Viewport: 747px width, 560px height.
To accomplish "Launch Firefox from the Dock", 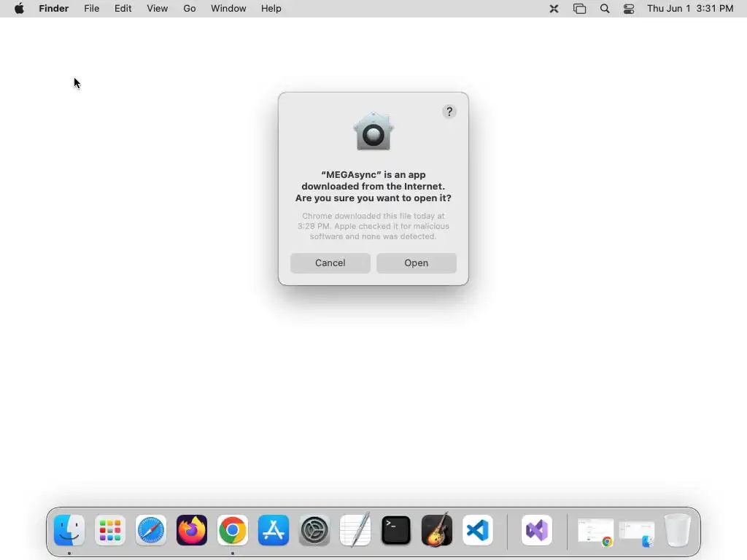I will 192,530.
